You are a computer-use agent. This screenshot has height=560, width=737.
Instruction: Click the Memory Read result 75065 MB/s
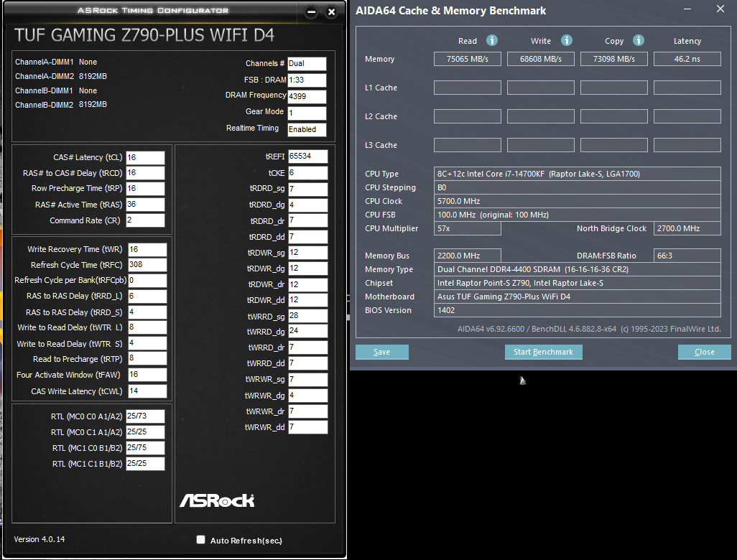(467, 59)
